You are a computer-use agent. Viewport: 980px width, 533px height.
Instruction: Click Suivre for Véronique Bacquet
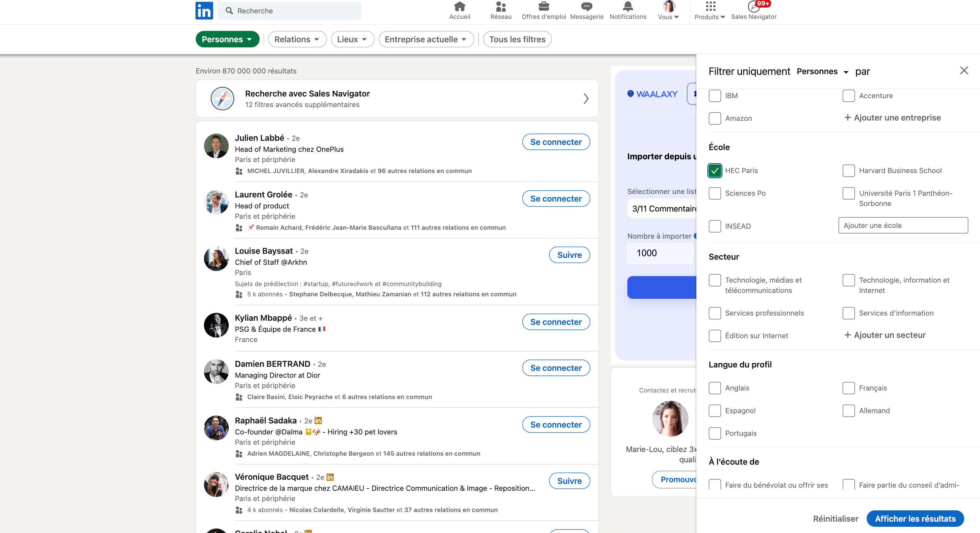click(569, 481)
